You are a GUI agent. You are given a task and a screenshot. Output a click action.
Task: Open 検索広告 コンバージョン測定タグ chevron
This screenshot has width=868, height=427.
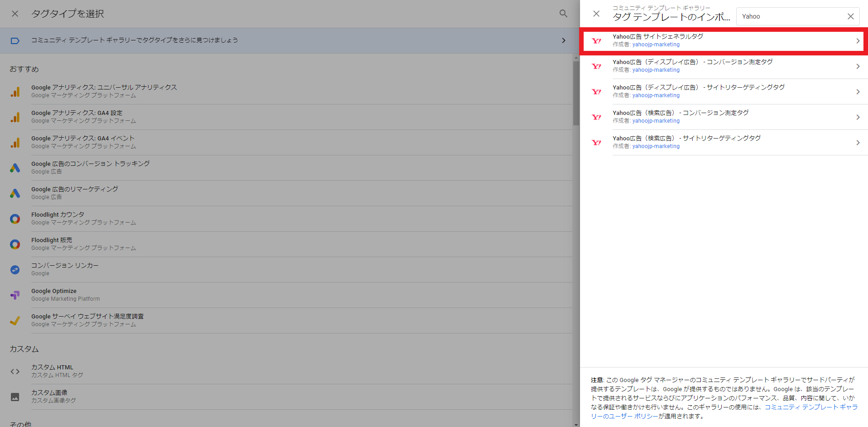pos(858,117)
